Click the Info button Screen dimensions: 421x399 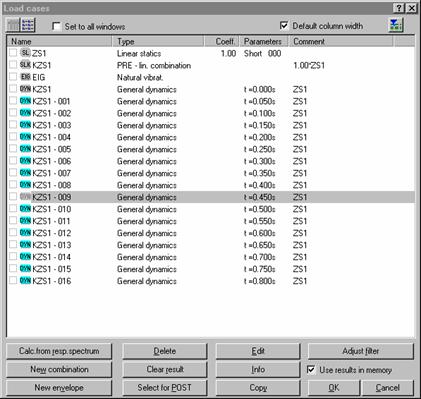click(x=258, y=369)
